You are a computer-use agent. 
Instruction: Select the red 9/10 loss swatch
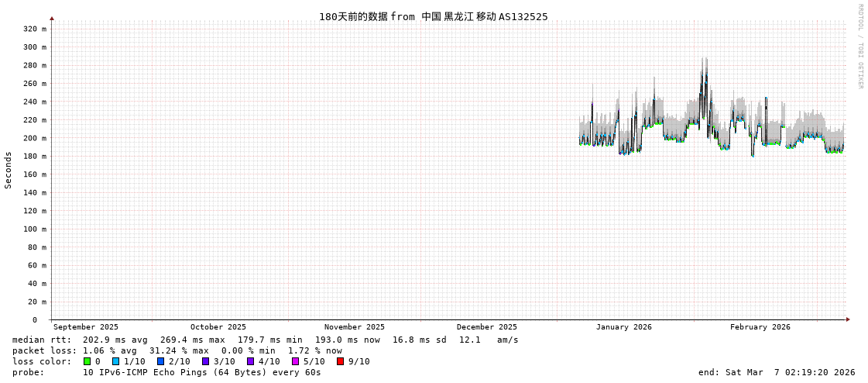pyautogui.click(x=340, y=361)
